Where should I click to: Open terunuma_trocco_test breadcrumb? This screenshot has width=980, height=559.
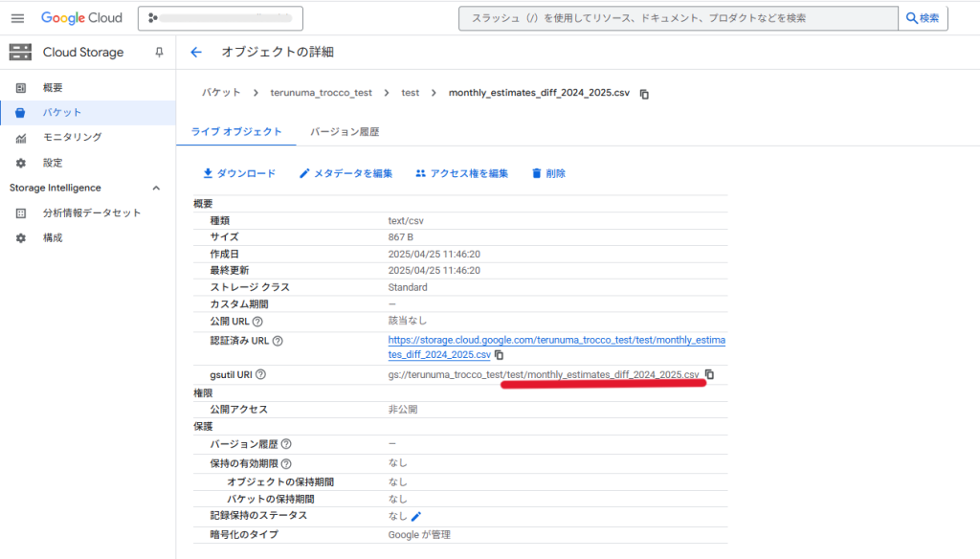pyautogui.click(x=321, y=93)
